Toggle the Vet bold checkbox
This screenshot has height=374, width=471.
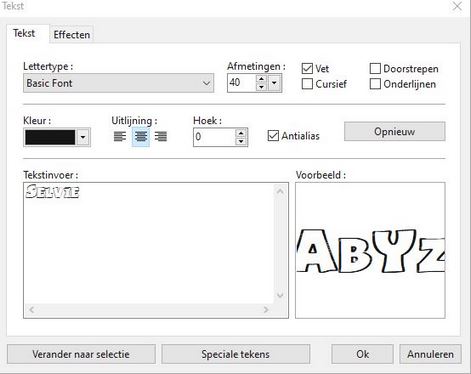click(x=307, y=68)
